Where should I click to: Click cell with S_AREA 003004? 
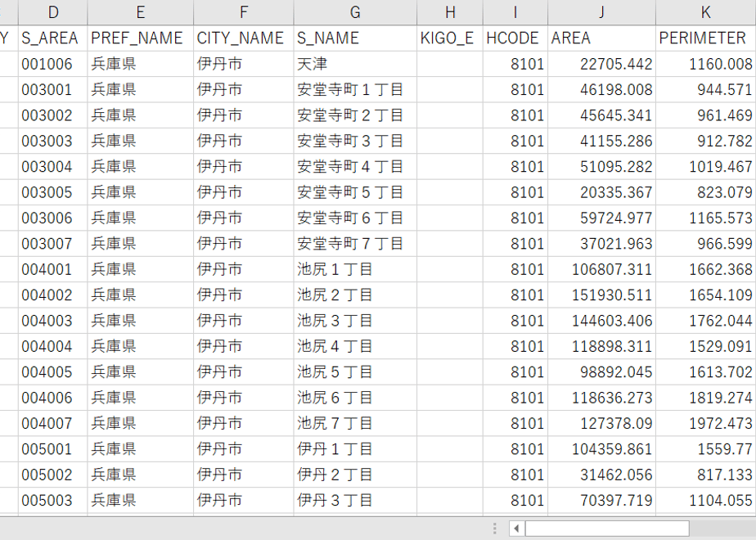53,166
